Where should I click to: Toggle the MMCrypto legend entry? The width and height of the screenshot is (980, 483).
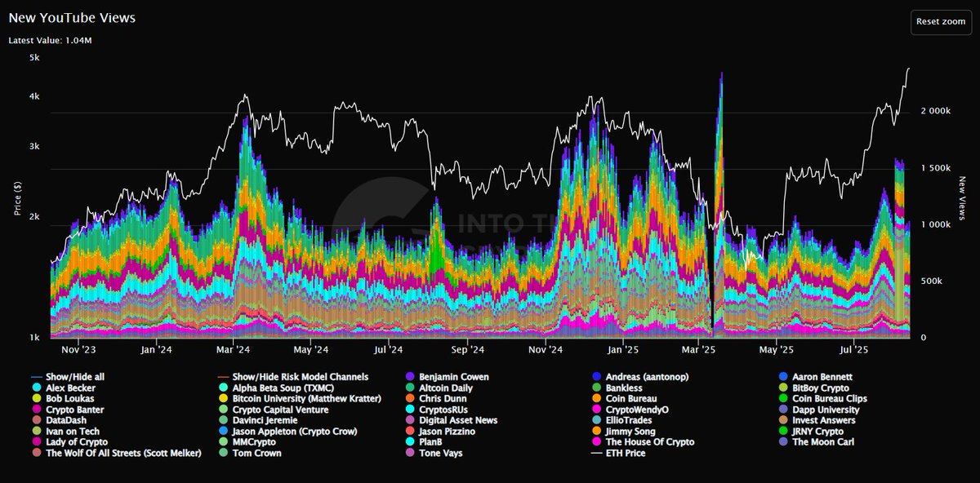pyautogui.click(x=249, y=441)
